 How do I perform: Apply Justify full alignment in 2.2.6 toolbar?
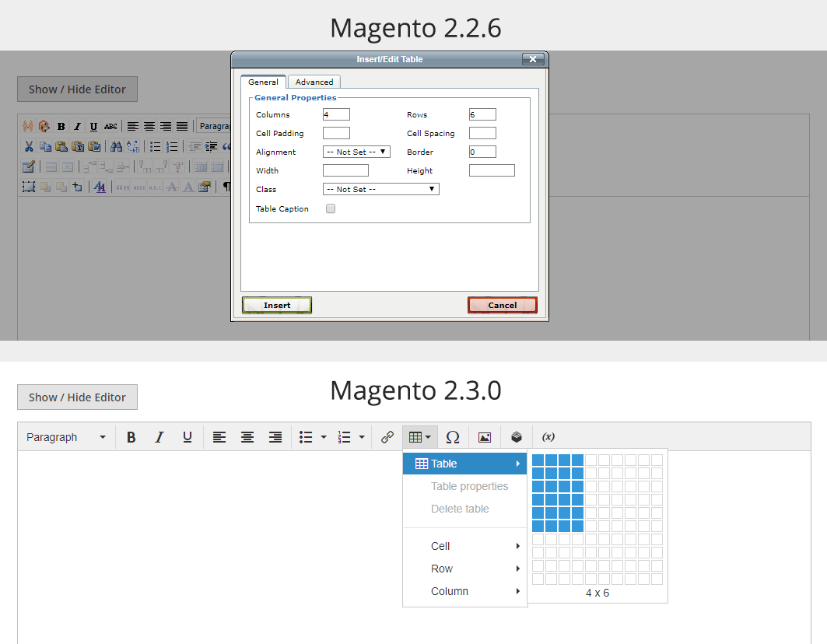pyautogui.click(x=182, y=126)
